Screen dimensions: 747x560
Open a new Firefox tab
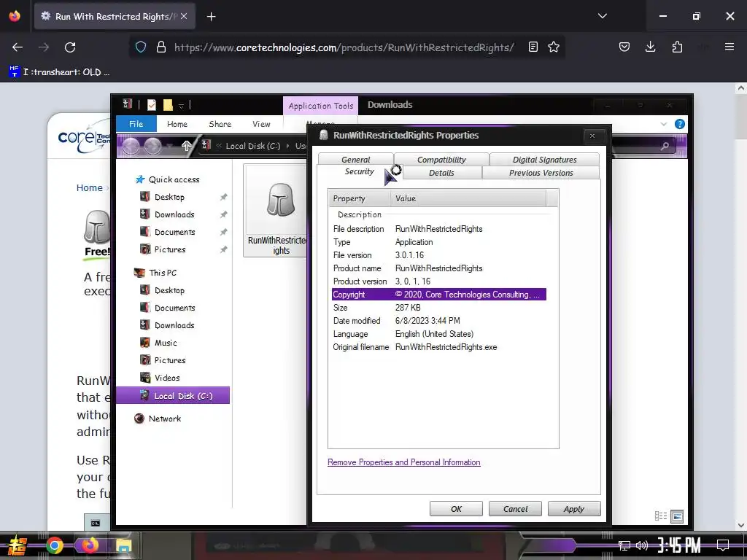(x=211, y=17)
